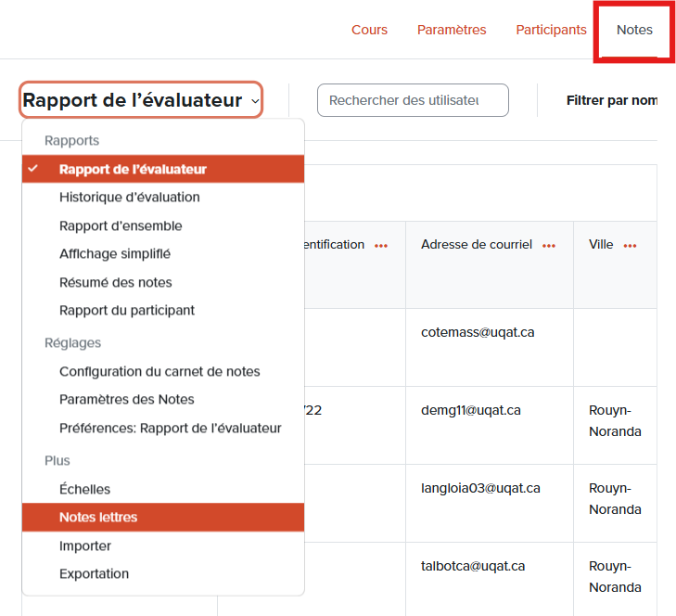Image resolution: width=676 pixels, height=616 pixels.
Task: Select Exportation menu entry
Action: pyautogui.click(x=94, y=573)
